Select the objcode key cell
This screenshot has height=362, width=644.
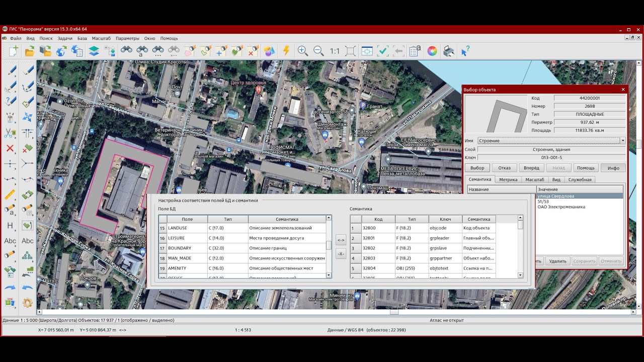(445, 228)
